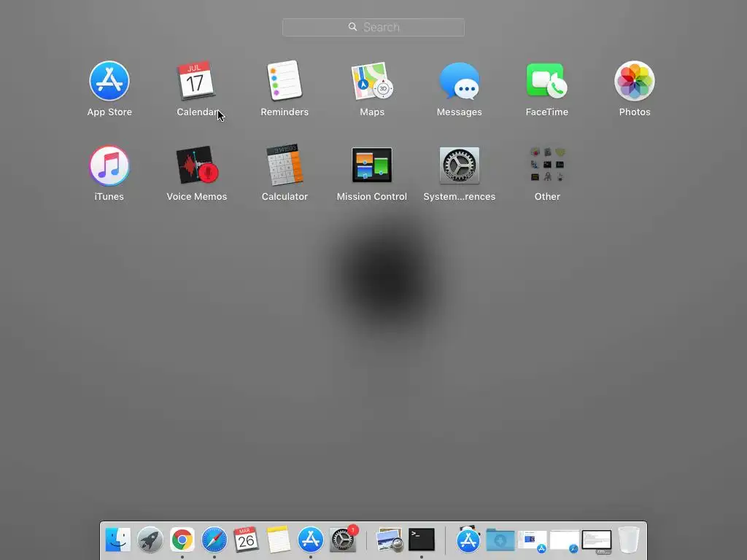Open the Photos app
The image size is (747, 560).
click(635, 81)
